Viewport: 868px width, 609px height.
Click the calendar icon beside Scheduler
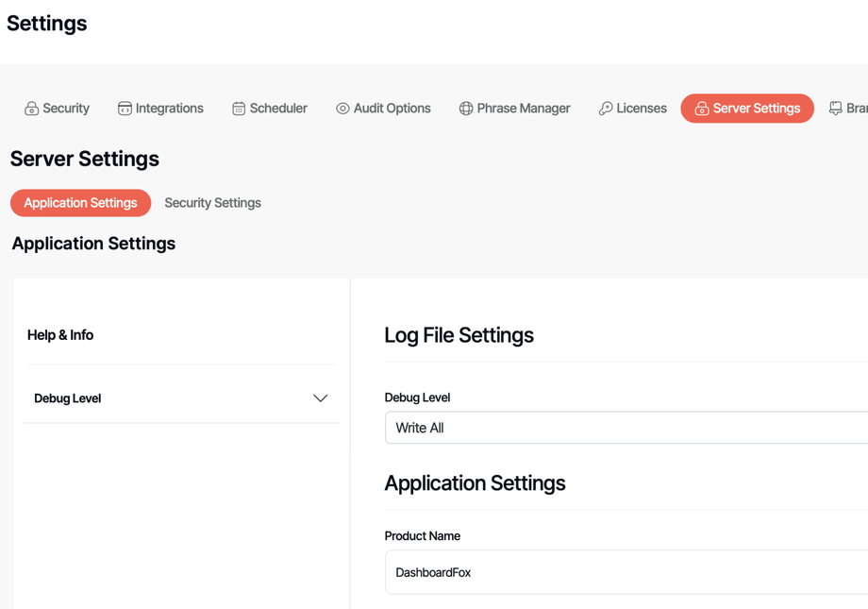[239, 109]
